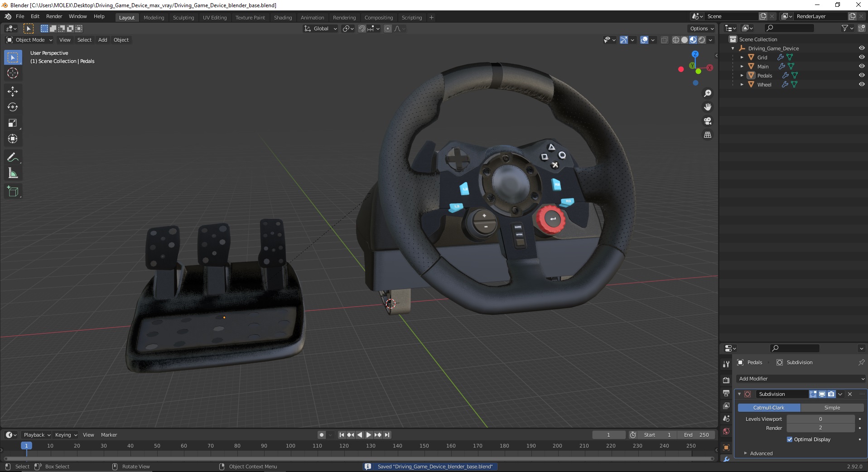Toggle camera view icon in viewport
The width and height of the screenshot is (868, 472).
tap(707, 121)
